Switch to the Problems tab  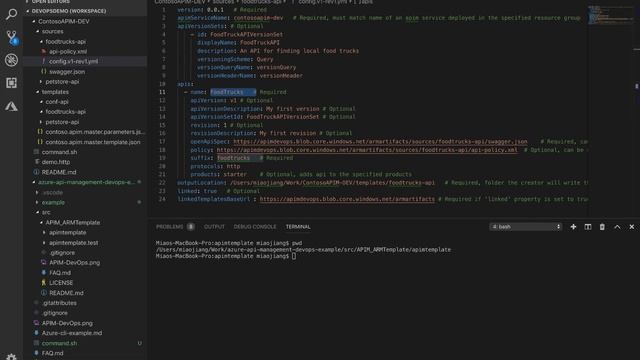point(169,227)
